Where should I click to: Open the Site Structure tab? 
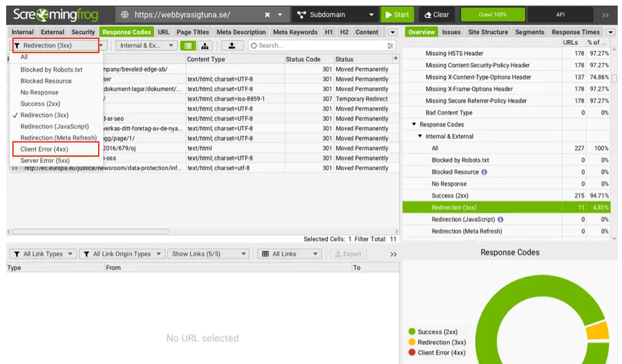(488, 32)
